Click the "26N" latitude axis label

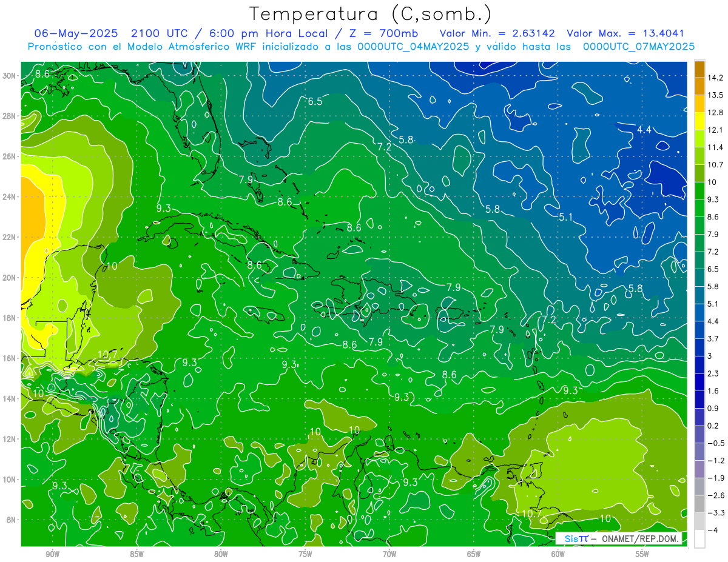coord(10,156)
